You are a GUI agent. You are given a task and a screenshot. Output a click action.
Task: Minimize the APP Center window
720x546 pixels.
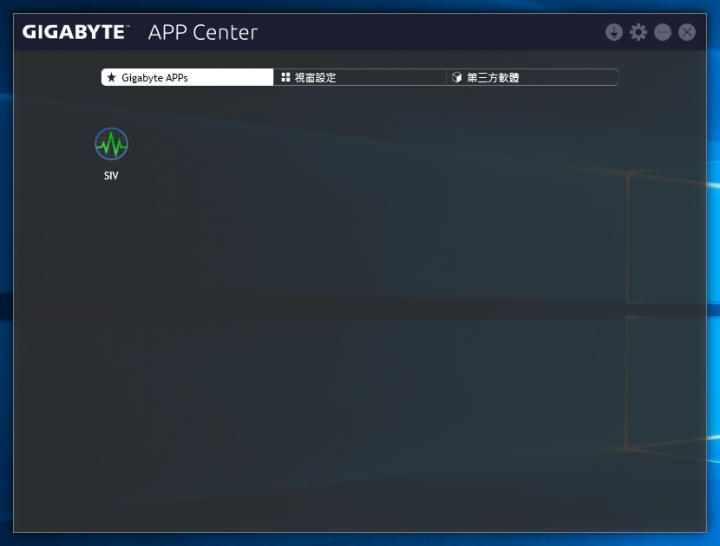point(663,32)
